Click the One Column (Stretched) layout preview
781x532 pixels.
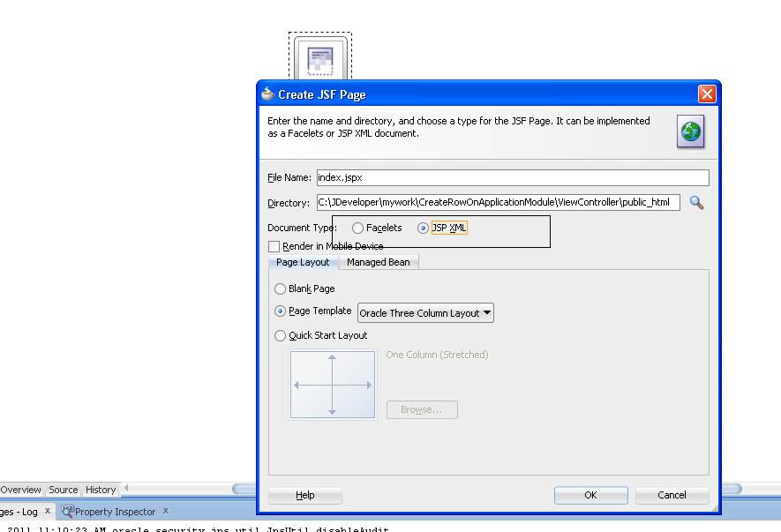coord(333,384)
